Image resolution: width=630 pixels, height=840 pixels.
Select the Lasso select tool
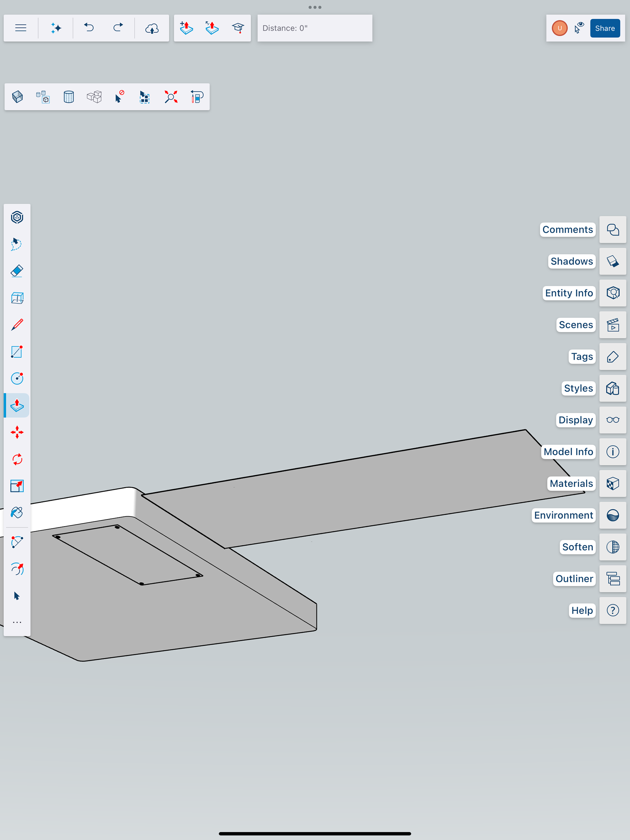[17, 244]
